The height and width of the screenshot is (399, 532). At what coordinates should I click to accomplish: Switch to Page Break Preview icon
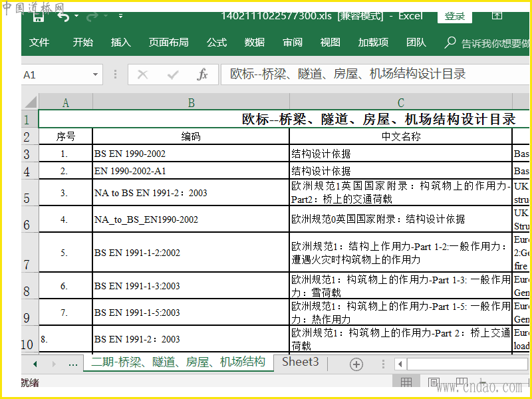point(462,383)
